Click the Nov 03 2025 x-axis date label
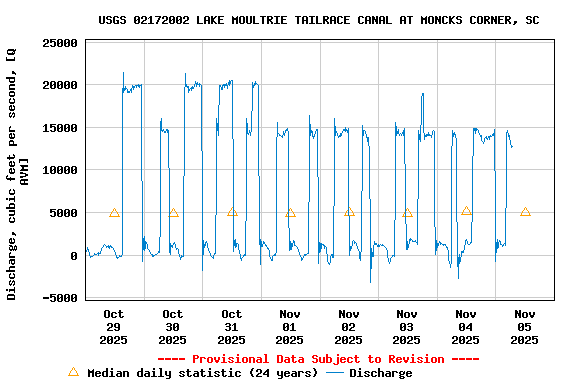Viewport: 576px width, 384px height. [406, 327]
